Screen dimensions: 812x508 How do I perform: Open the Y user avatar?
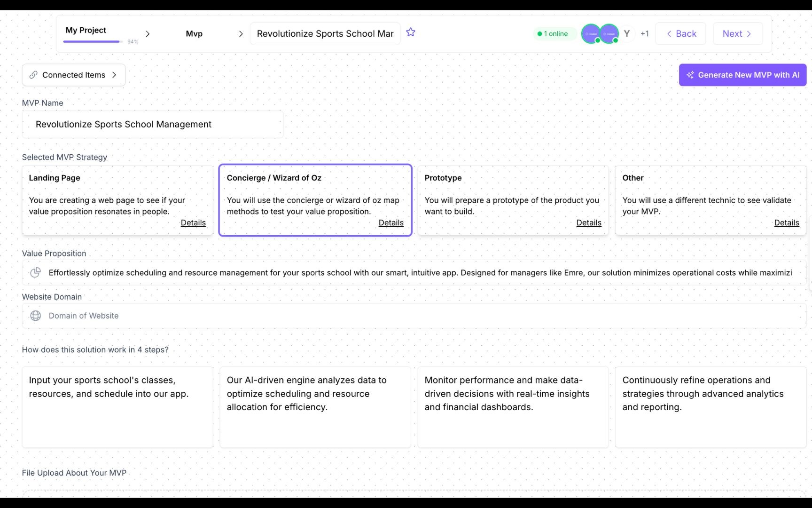pyautogui.click(x=627, y=33)
